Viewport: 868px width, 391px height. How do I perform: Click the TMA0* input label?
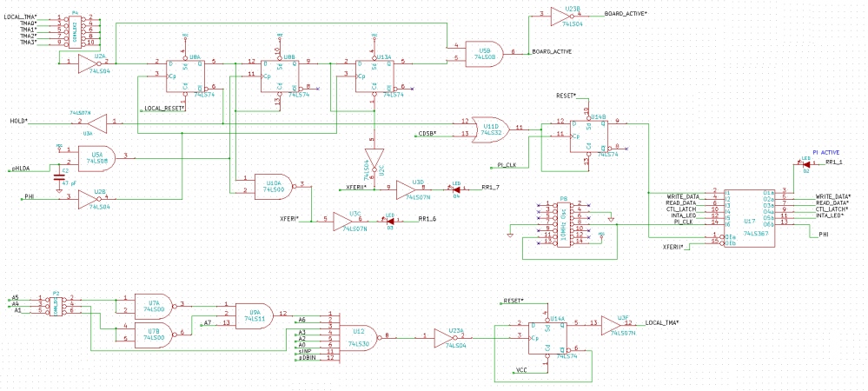[x=28, y=23]
